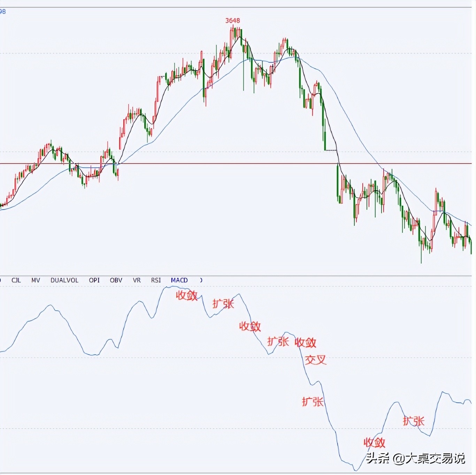Image resolution: width=476 pixels, height=475 pixels.
Task: Click the 3648 peak price label
Action: 232,21
